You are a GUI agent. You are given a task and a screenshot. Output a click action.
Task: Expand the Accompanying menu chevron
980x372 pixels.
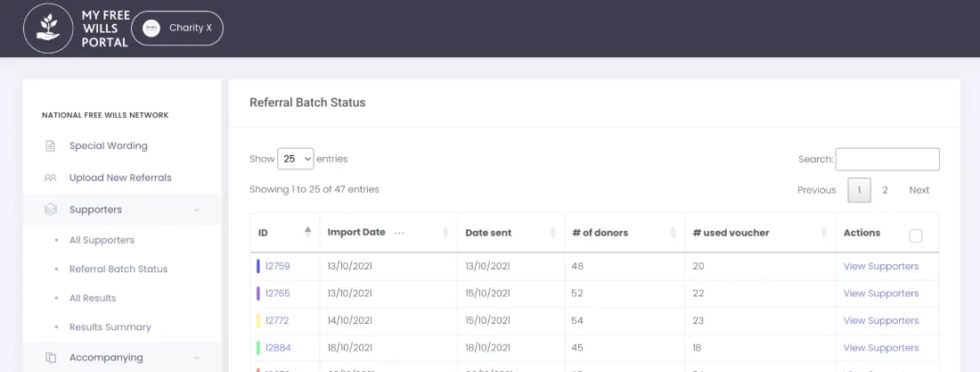(196, 358)
